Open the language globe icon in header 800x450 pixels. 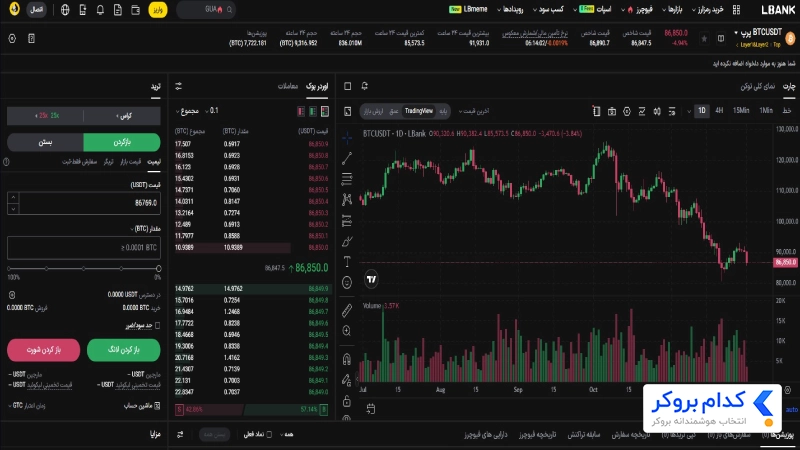tap(65, 10)
